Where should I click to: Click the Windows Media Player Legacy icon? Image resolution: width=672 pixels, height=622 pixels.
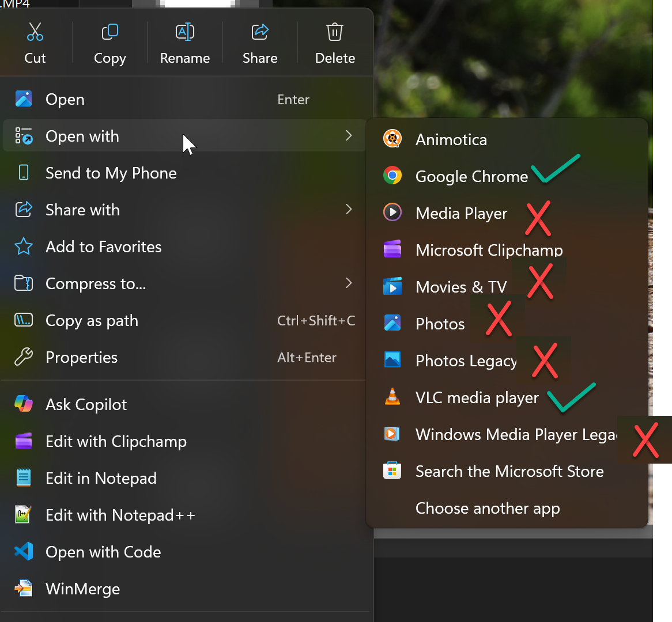coord(392,434)
